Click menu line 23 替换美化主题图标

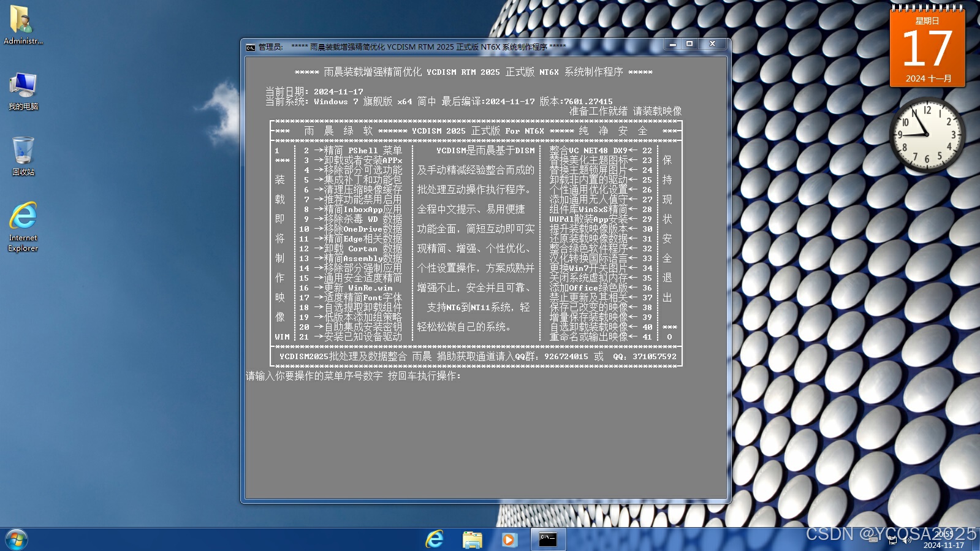(601, 160)
